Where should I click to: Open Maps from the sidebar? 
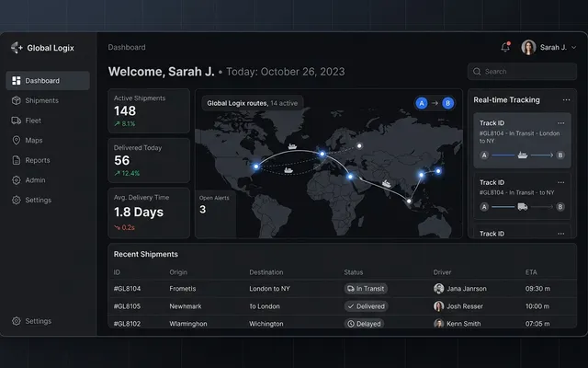[x=34, y=141]
